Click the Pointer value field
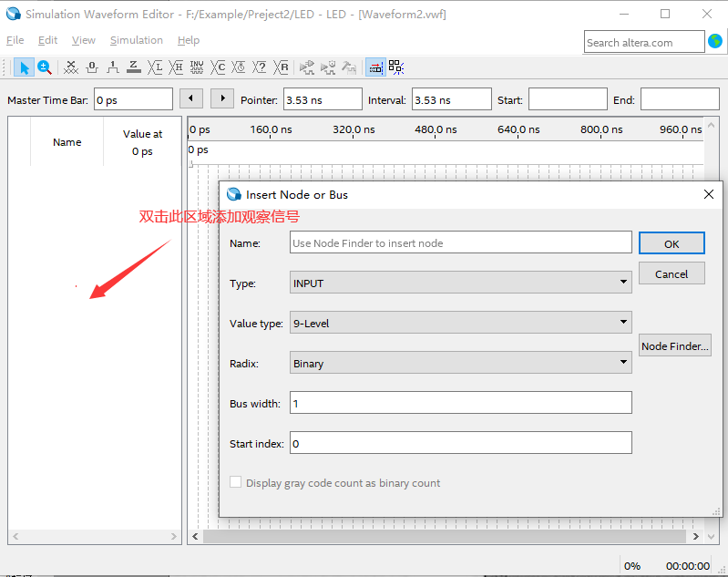728x577 pixels. click(x=323, y=99)
